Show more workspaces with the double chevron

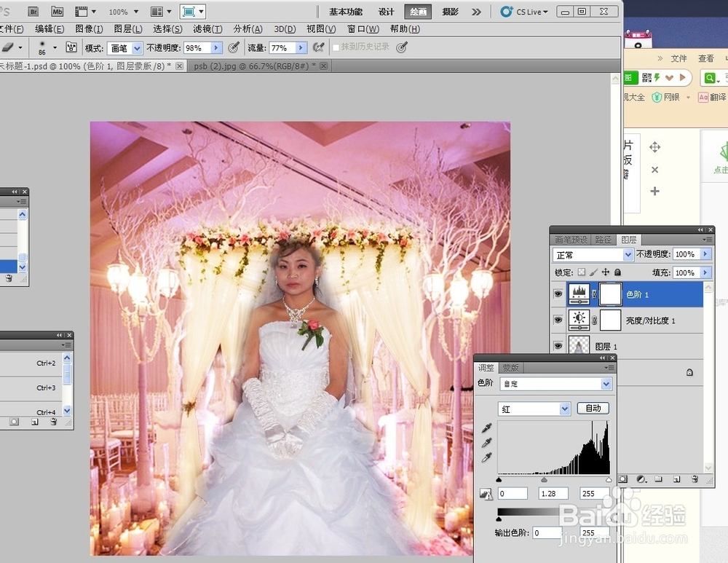point(476,12)
